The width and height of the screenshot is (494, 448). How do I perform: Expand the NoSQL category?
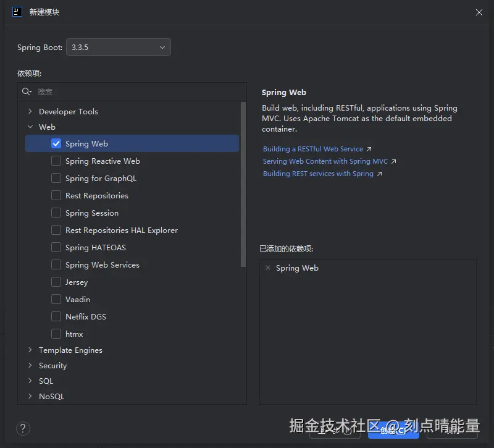pos(30,396)
